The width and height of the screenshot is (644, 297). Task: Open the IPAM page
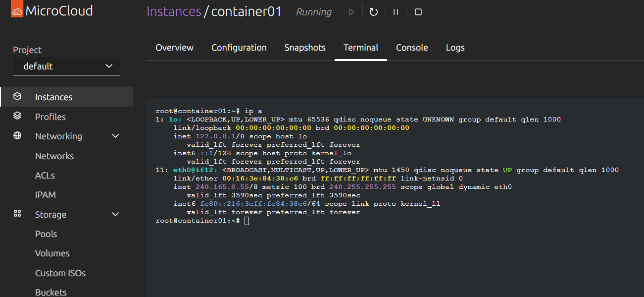tap(46, 195)
